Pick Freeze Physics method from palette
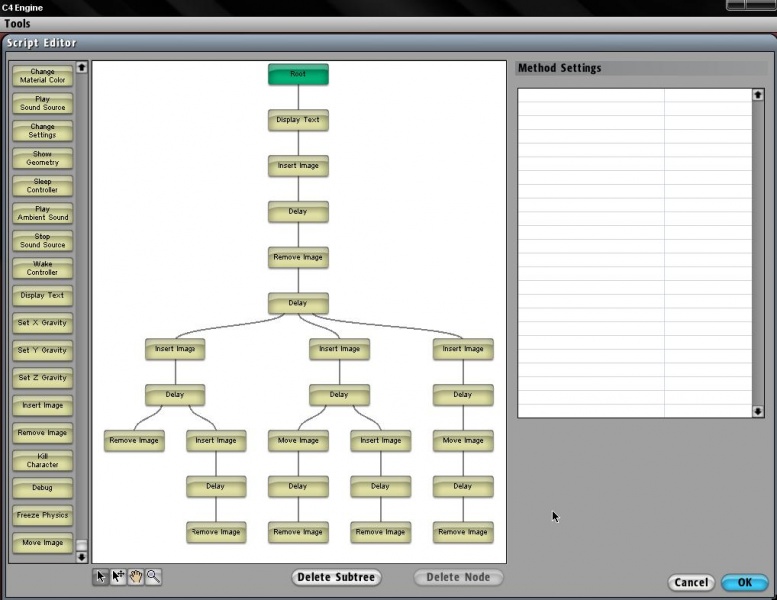Image resolution: width=777 pixels, height=600 pixels. coord(42,516)
